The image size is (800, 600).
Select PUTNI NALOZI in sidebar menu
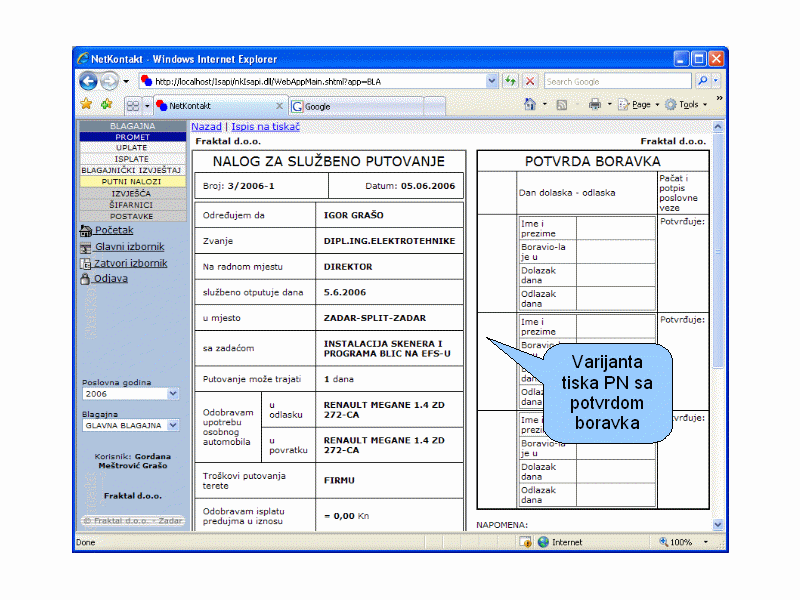click(x=132, y=182)
